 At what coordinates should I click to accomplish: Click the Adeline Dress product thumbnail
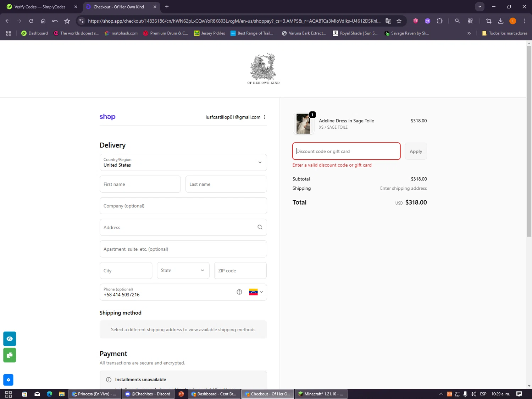coord(303,123)
